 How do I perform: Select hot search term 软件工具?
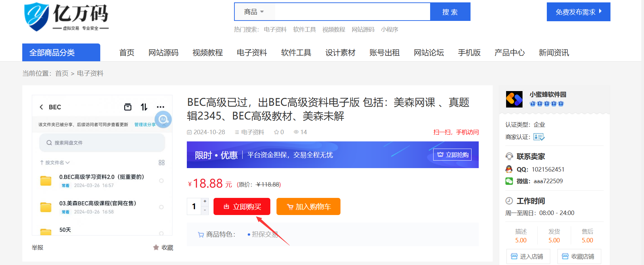tap(305, 30)
